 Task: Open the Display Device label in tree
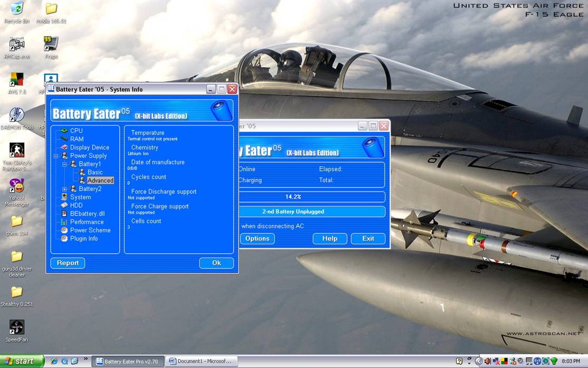pyautogui.click(x=90, y=147)
